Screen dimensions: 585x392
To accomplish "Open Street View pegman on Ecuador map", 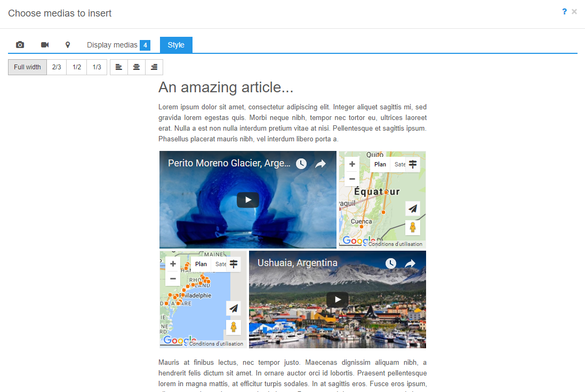I will (x=412, y=228).
